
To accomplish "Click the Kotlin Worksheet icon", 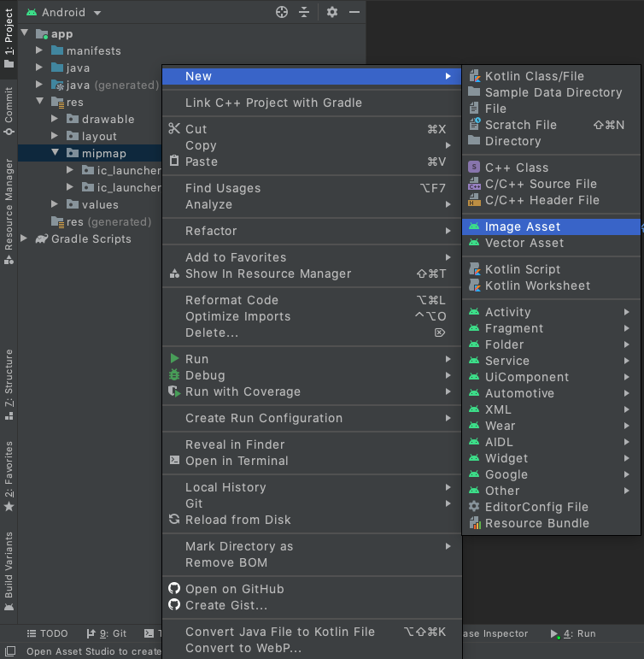I will (x=474, y=285).
